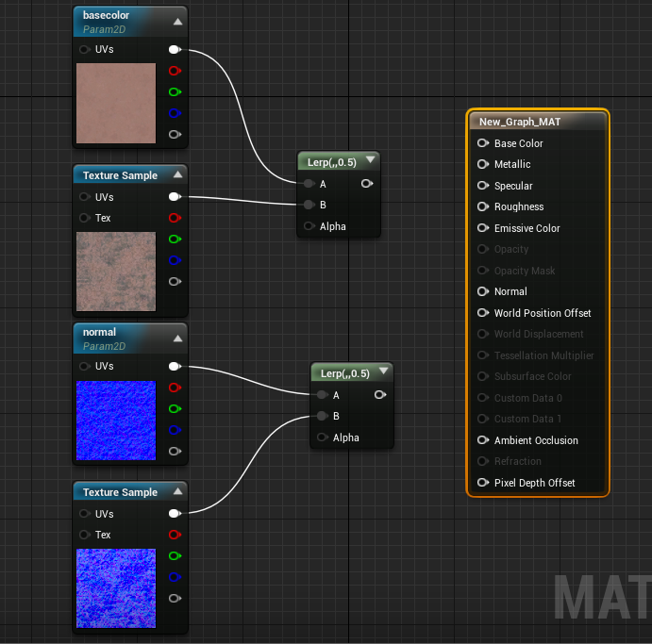Click the green output pin of normal node
This screenshot has width=652, height=644.
174,408
